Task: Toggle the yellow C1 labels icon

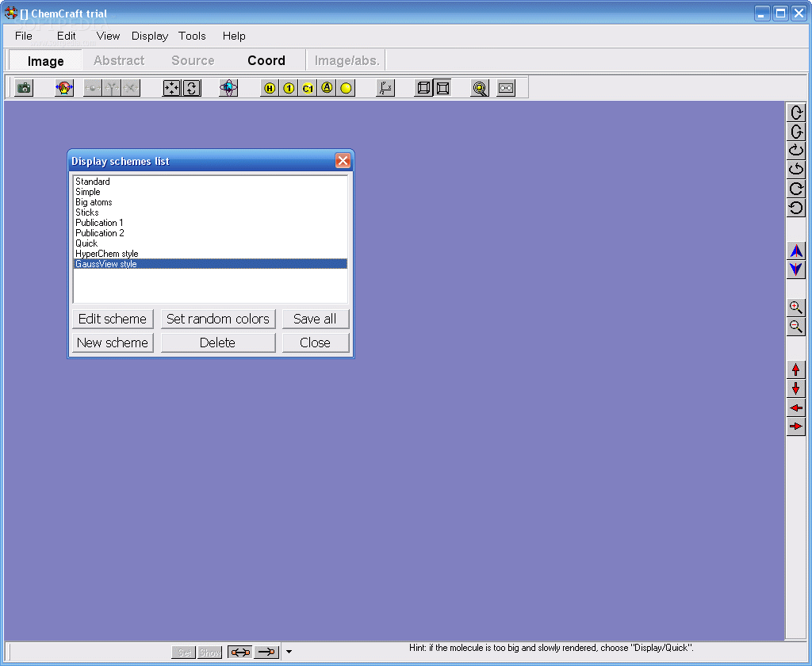Action: coord(308,88)
